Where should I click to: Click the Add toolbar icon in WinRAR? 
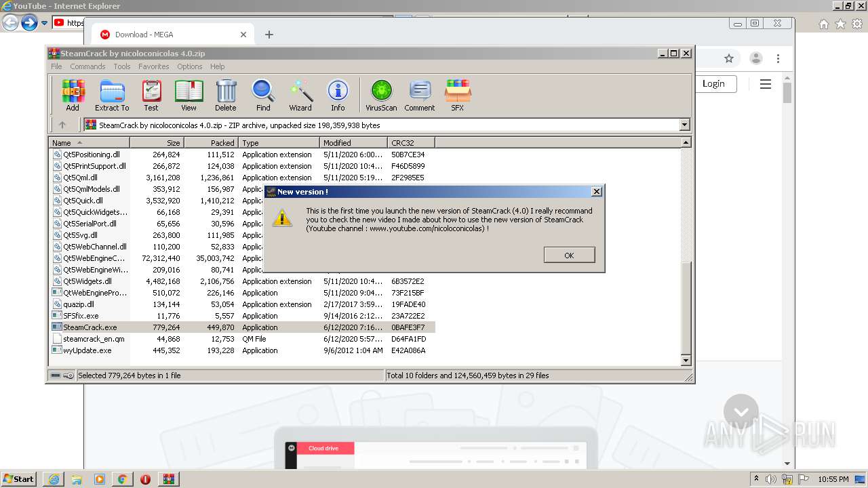click(x=73, y=95)
